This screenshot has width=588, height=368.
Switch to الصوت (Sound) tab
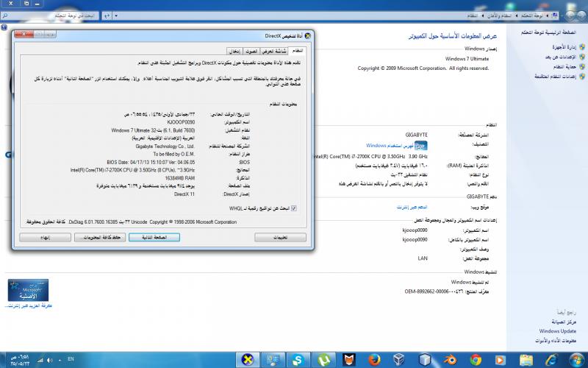251,51
